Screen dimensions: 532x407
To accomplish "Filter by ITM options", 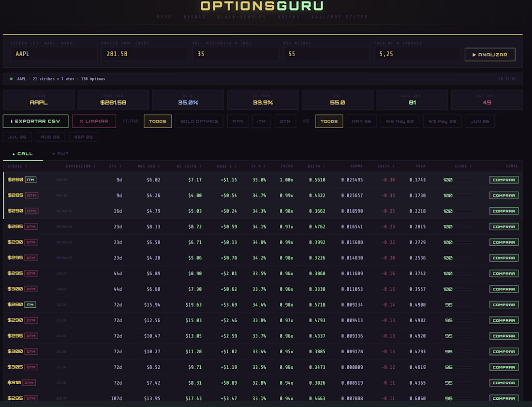I will click(x=261, y=121).
